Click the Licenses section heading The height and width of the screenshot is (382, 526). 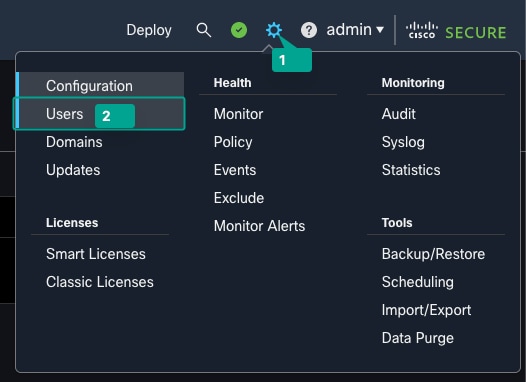click(x=72, y=223)
